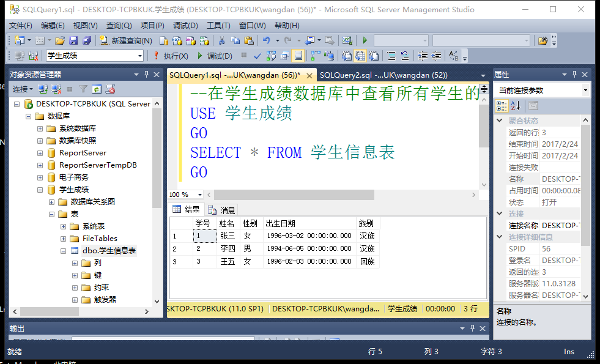
Task: Switch to the 消息 messages tab
Action: click(221, 210)
